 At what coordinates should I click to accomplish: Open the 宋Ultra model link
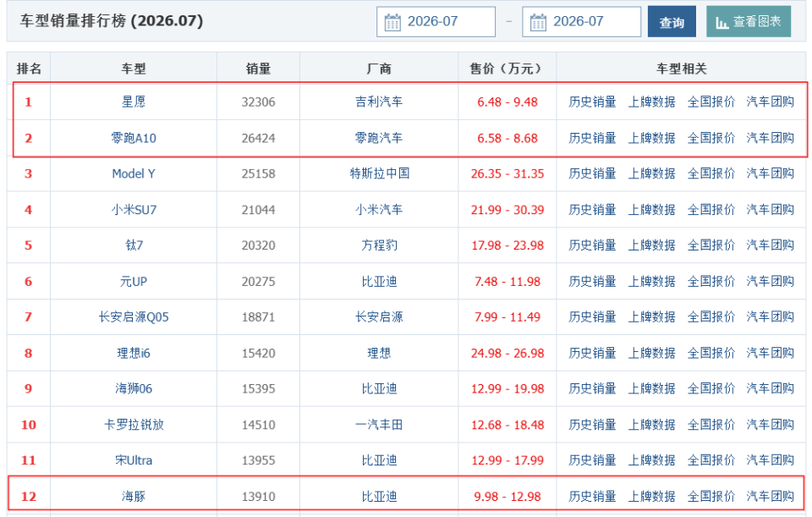(134, 460)
